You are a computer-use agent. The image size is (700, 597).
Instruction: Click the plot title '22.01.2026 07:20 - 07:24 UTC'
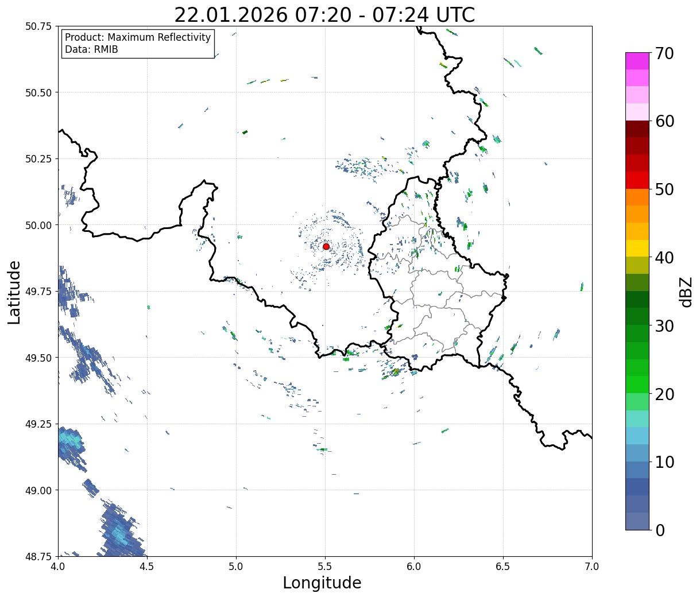(x=324, y=15)
